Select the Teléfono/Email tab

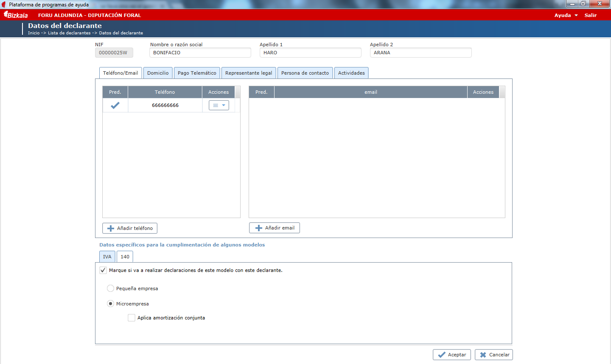(121, 73)
